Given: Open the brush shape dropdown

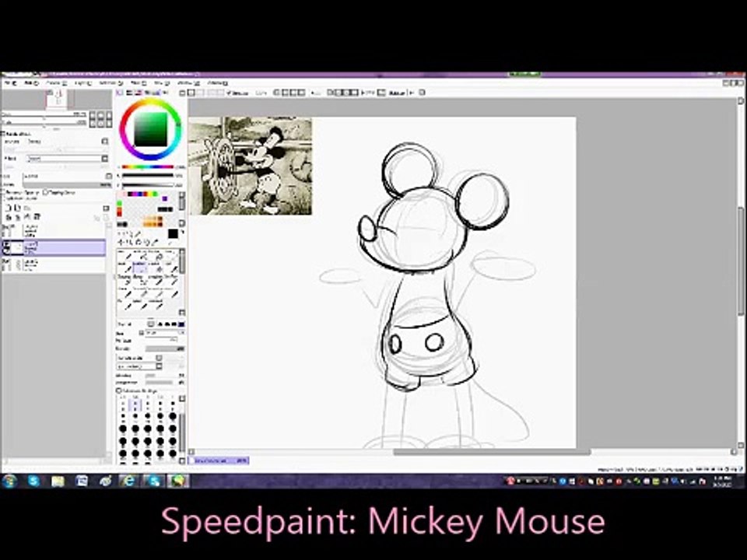Looking at the screenshot, I should pos(139,358).
